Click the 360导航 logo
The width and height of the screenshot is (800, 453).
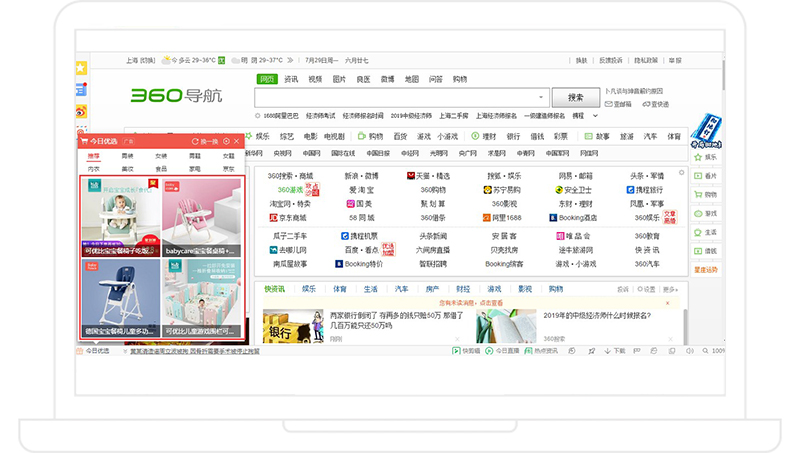[x=176, y=95]
